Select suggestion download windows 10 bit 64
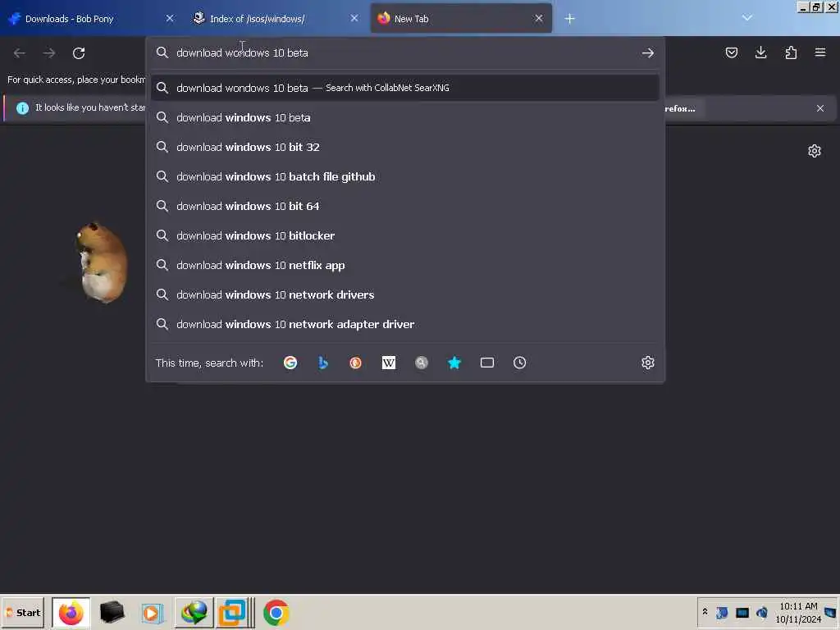 [x=405, y=206]
